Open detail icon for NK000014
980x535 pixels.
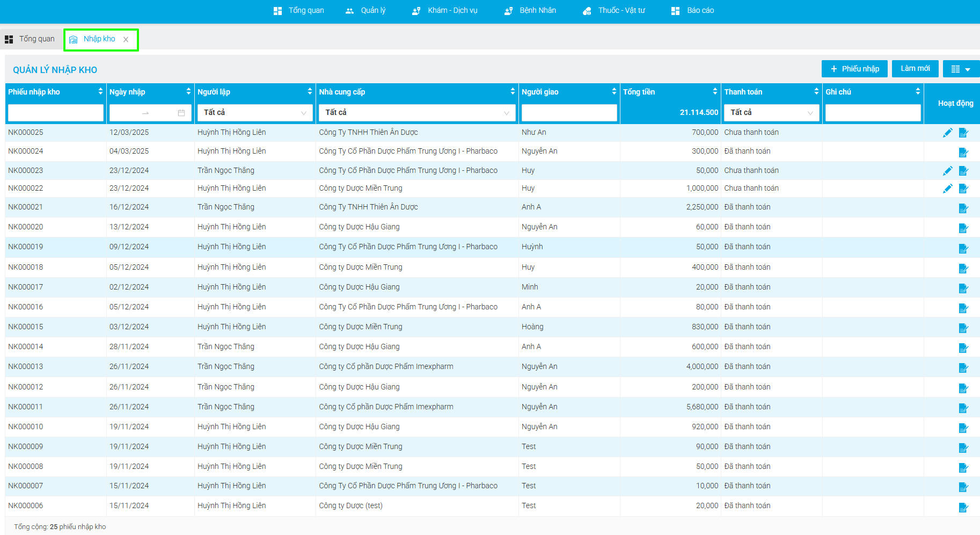pos(963,348)
